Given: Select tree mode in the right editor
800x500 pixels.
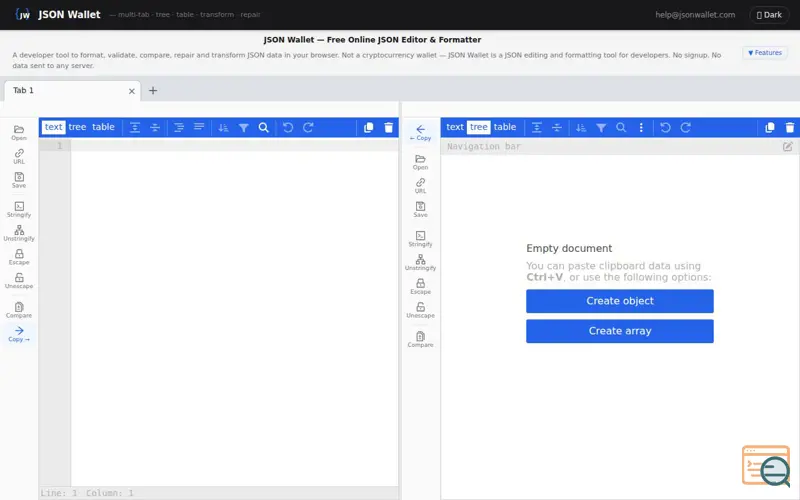Looking at the screenshot, I should point(479,127).
